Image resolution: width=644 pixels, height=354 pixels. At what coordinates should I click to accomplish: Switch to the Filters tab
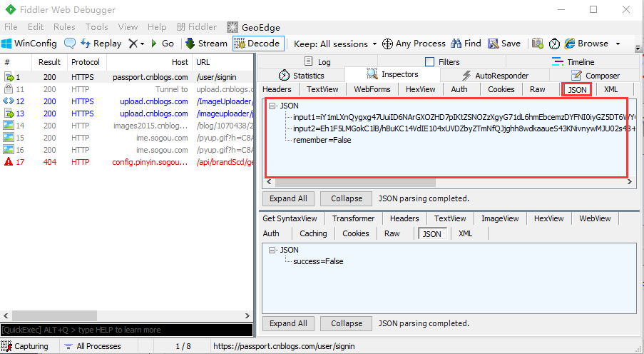(x=442, y=61)
